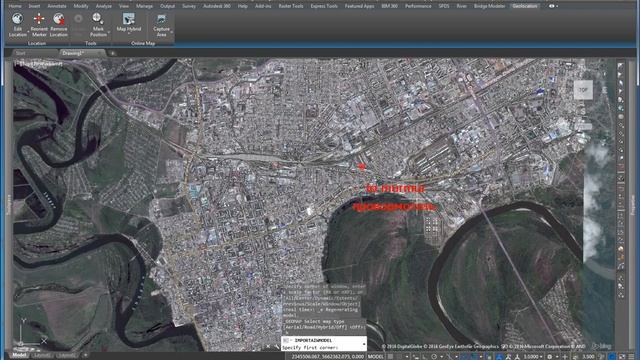Toggle polar tracking in status bar
The height and width of the screenshot is (360, 640).
pyautogui.click(x=434, y=356)
